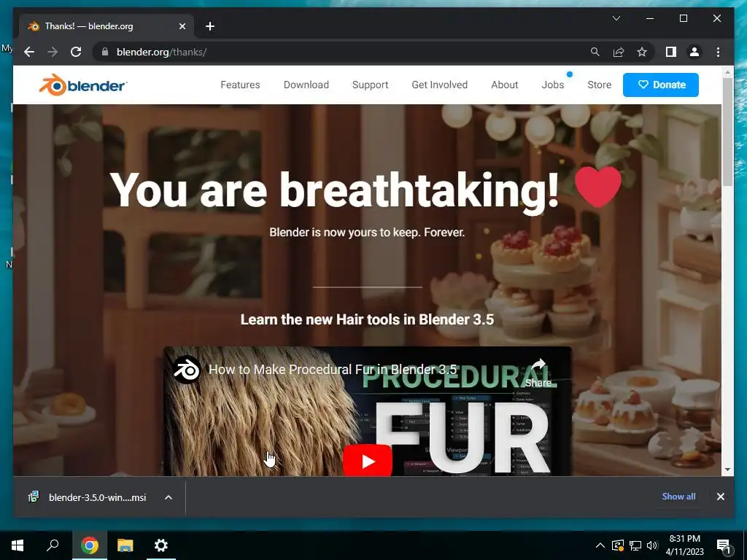Toggle the browser side panel
The width and height of the screenshot is (747, 560).
671,52
